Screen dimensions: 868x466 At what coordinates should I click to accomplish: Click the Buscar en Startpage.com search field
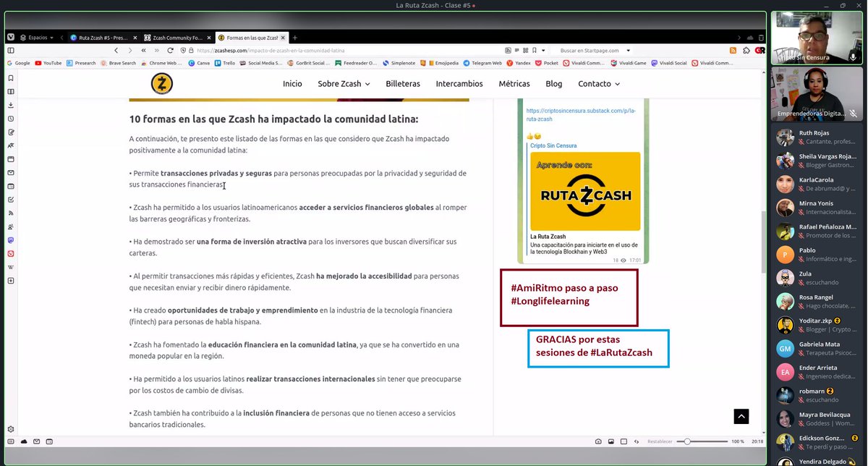[x=591, y=51]
